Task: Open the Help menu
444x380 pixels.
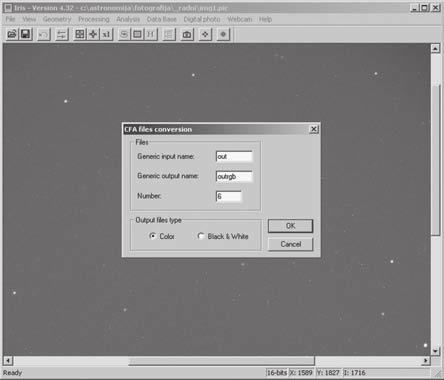Action: pyautogui.click(x=265, y=19)
